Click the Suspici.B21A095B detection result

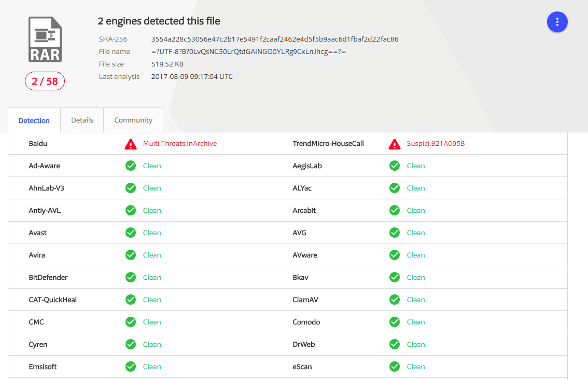(x=436, y=144)
